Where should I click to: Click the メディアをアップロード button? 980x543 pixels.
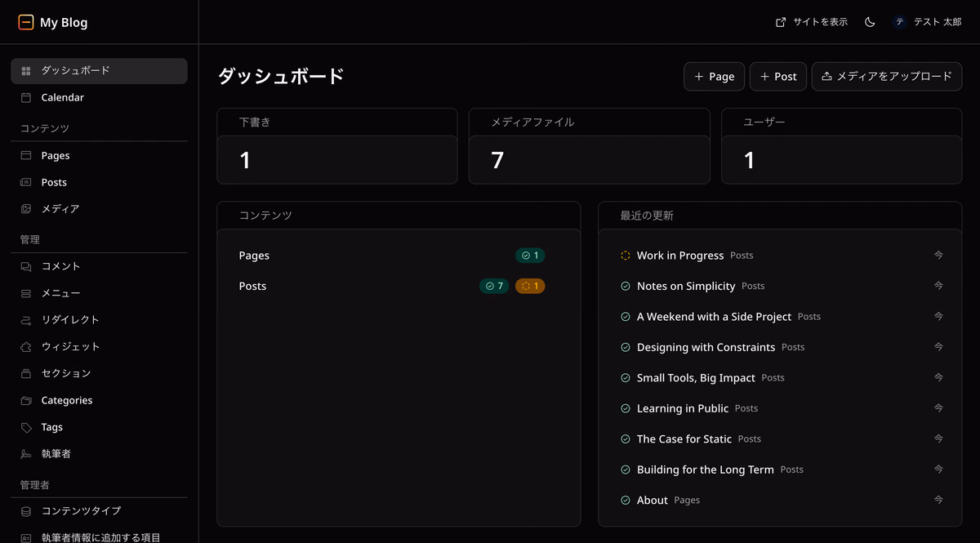coord(887,77)
